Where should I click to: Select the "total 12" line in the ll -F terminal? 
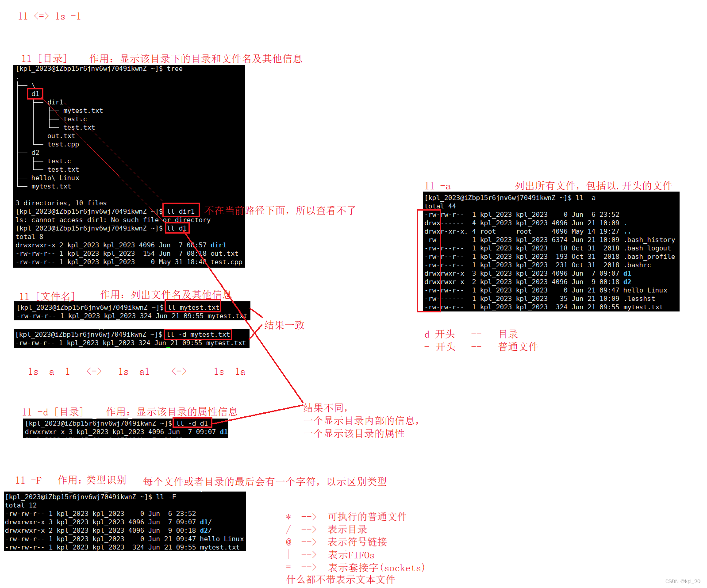21,505
